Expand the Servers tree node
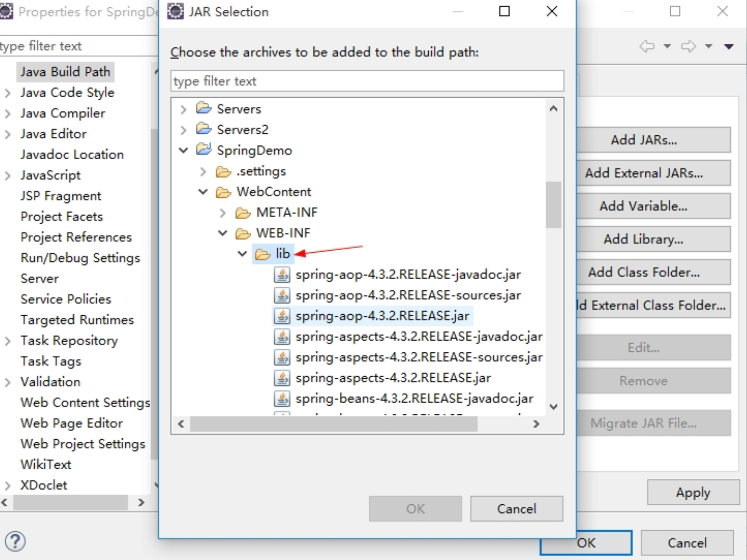The width and height of the screenshot is (747, 560). click(x=183, y=108)
